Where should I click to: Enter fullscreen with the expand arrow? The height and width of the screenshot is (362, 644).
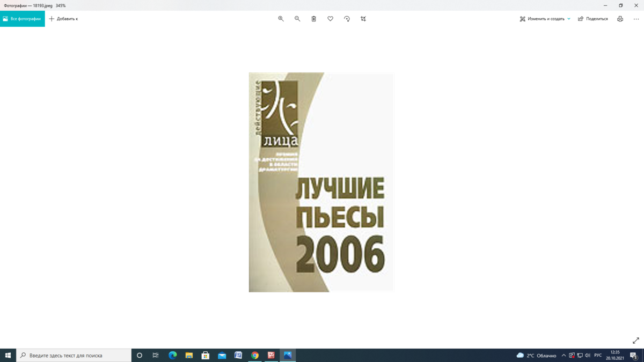(635, 340)
